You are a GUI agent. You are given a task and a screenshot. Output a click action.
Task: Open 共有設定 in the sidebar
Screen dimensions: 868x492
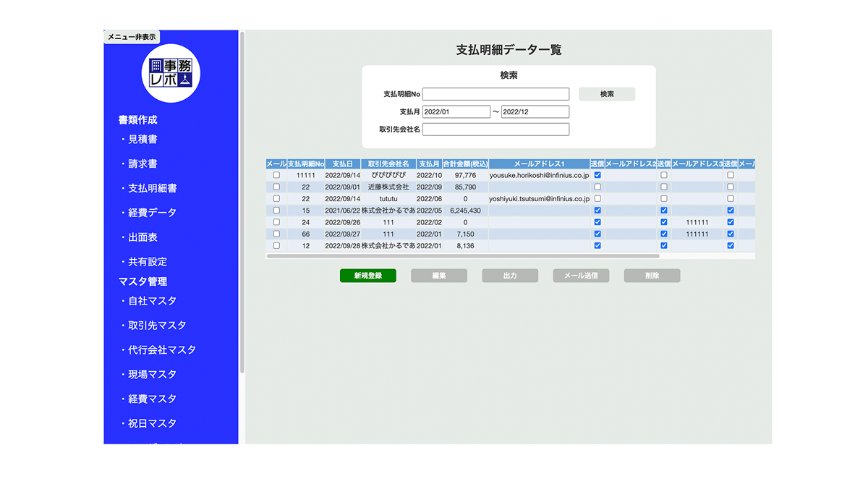pyautogui.click(x=148, y=262)
